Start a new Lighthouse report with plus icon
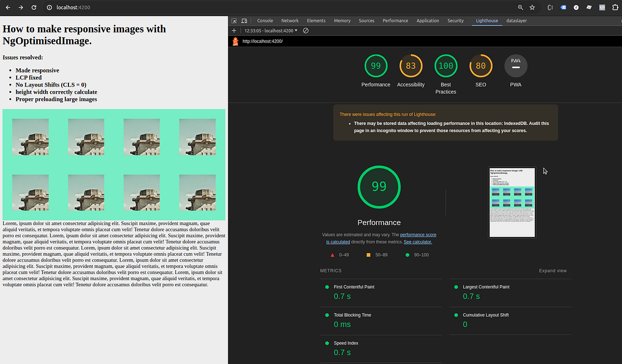Image resolution: width=622 pixels, height=364 pixels. tap(234, 31)
